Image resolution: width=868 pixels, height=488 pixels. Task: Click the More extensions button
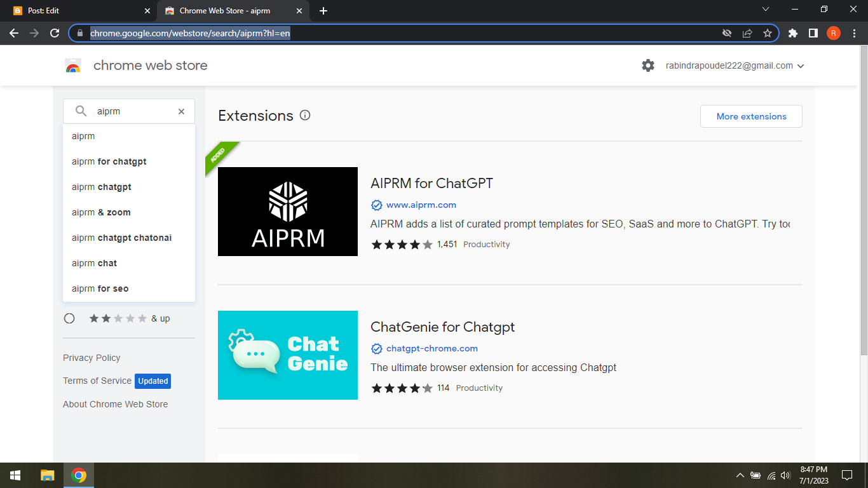pyautogui.click(x=751, y=116)
